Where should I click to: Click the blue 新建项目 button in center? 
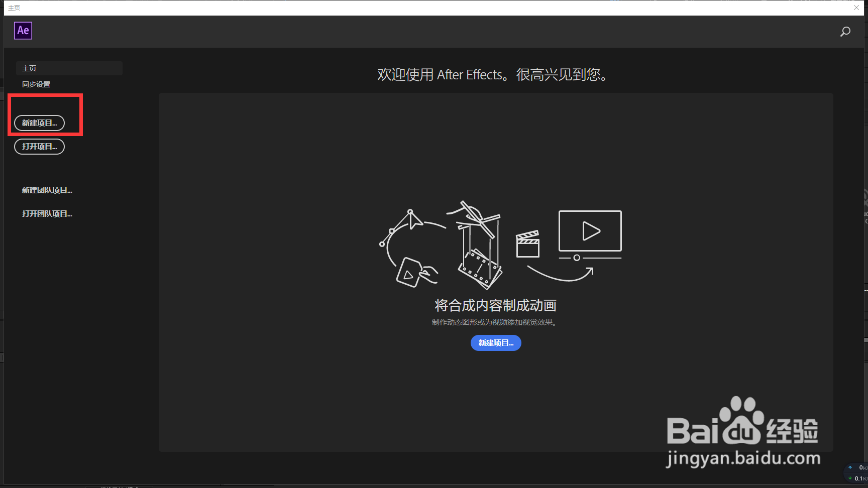[x=496, y=343]
